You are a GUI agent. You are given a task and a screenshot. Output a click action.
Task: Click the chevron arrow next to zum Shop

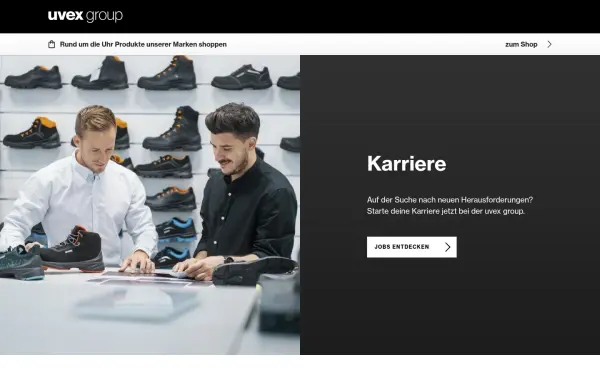pos(549,44)
